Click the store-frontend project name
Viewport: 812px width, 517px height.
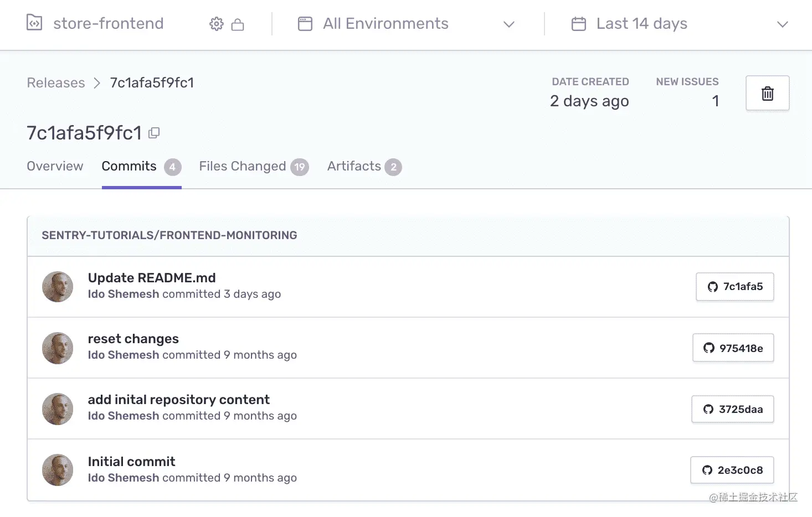pyautogui.click(x=108, y=23)
